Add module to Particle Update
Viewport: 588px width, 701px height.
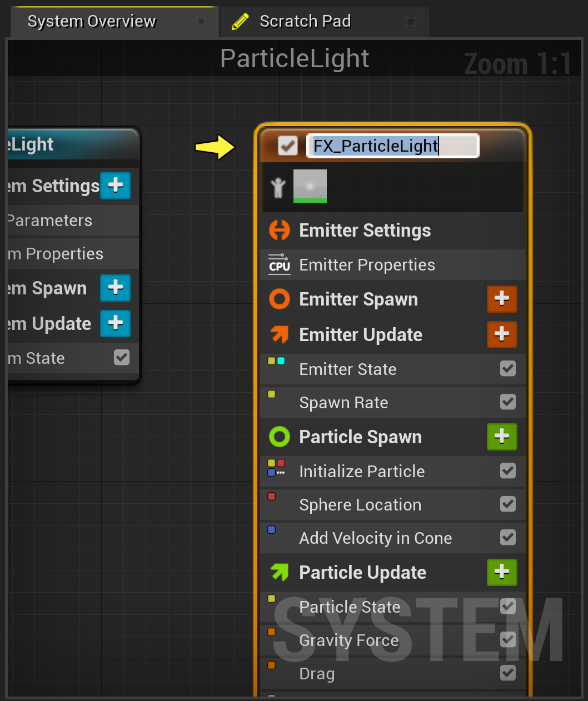(502, 572)
